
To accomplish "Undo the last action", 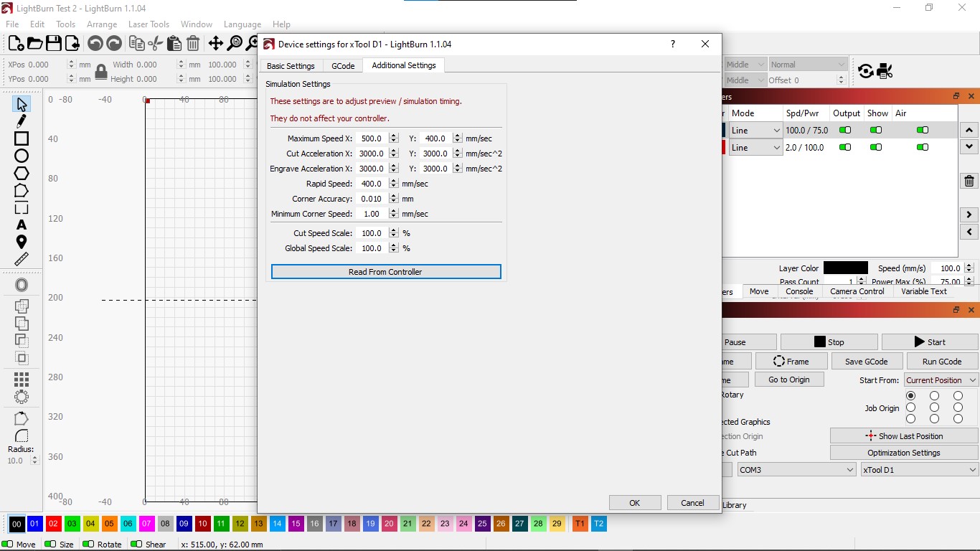I will [95, 44].
